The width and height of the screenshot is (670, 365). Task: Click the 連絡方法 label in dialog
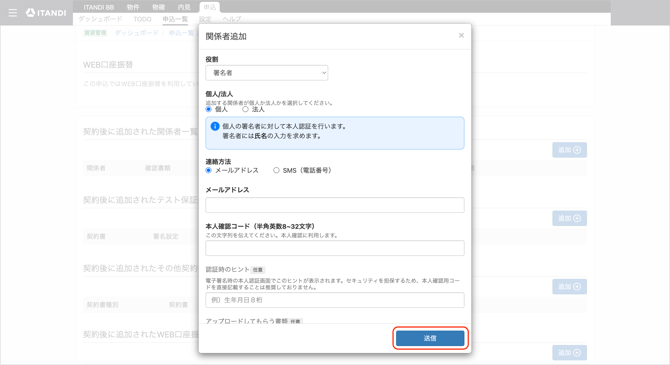[x=218, y=162]
